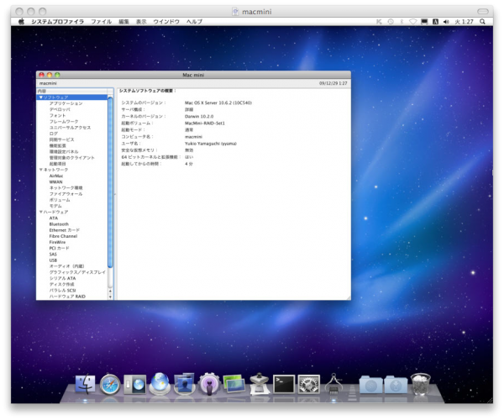Image resolution: width=504 pixels, height=420 pixels.
Task: Select モデム in the sidebar
Action: (x=55, y=206)
